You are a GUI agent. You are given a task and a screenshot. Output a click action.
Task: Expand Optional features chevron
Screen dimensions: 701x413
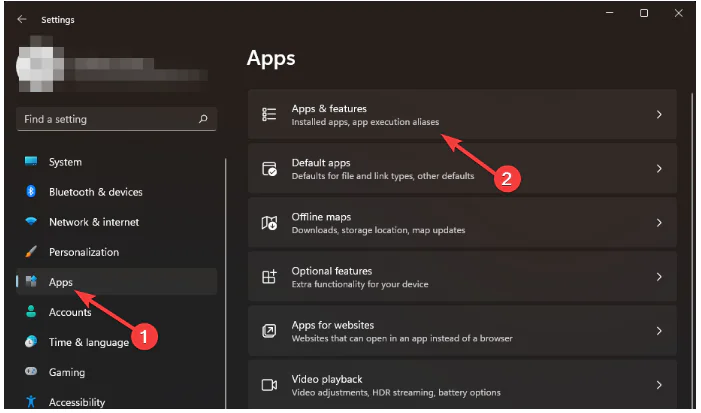coord(659,277)
